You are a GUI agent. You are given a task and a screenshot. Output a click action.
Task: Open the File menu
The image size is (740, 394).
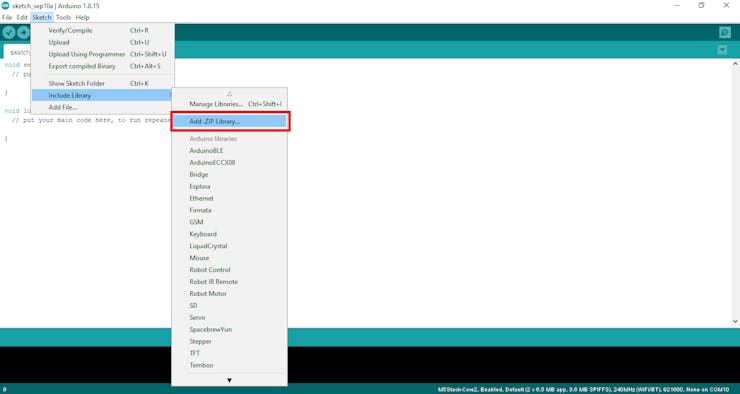point(7,17)
